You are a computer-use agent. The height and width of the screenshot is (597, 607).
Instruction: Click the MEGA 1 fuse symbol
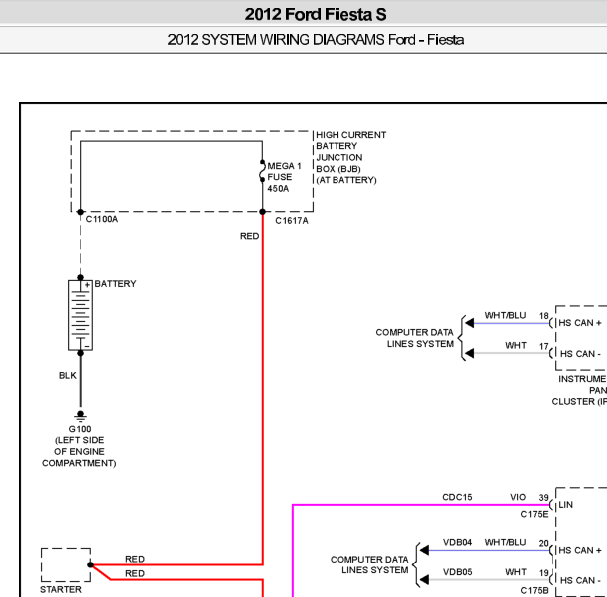point(262,171)
